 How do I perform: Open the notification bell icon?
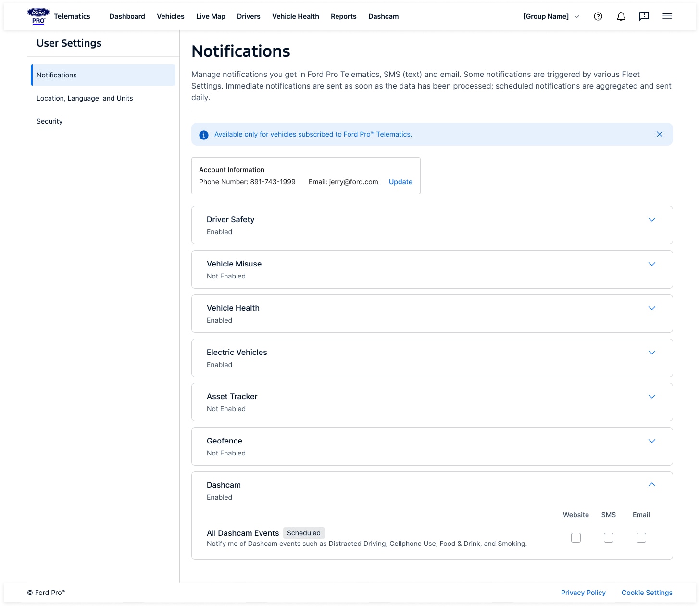tap(621, 16)
